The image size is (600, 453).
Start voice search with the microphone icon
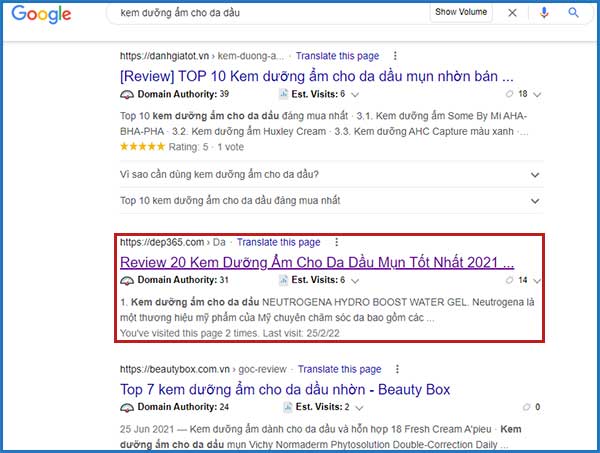[544, 13]
